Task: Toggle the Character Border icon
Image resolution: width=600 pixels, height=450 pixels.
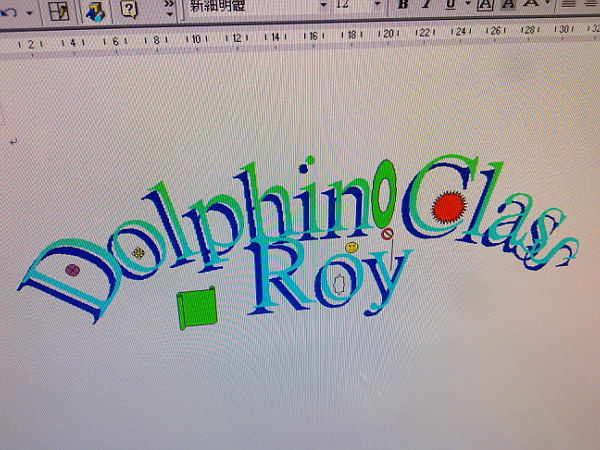Action: [485, 4]
